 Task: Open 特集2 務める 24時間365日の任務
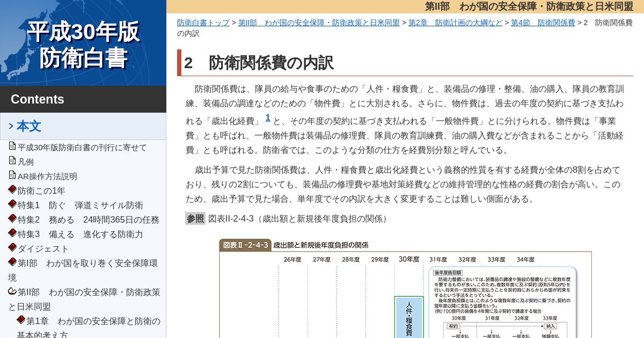(x=89, y=220)
